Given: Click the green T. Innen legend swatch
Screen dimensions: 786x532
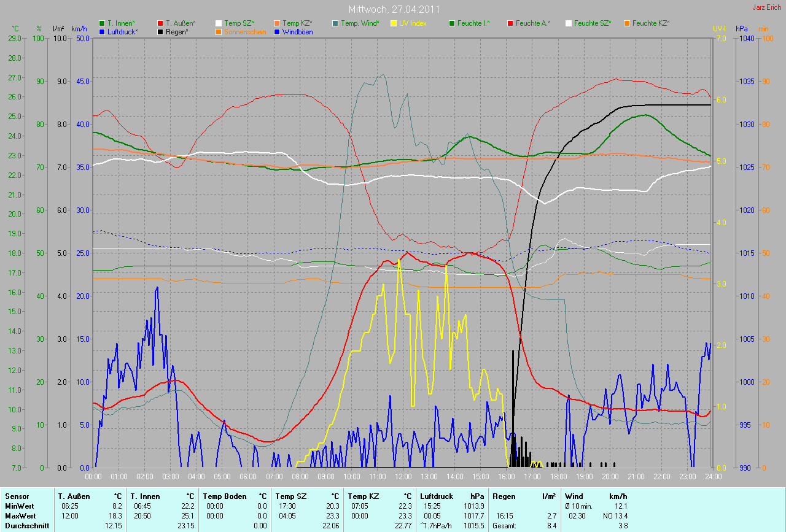Looking at the screenshot, I should [x=102, y=23].
